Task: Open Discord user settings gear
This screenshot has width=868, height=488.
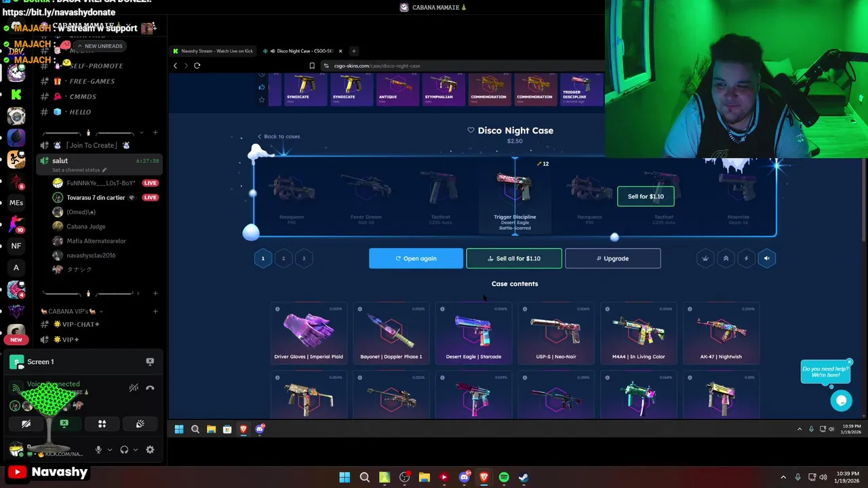Action: tap(150, 450)
